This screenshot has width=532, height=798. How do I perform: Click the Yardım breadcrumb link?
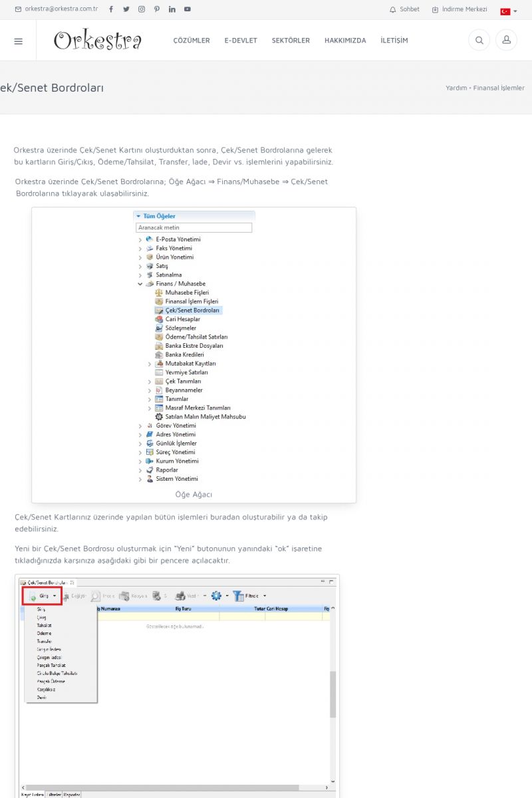click(x=456, y=88)
